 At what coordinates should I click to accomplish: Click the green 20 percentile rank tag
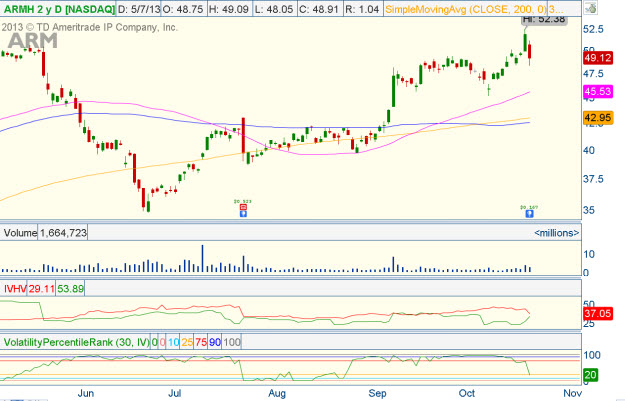pos(591,375)
